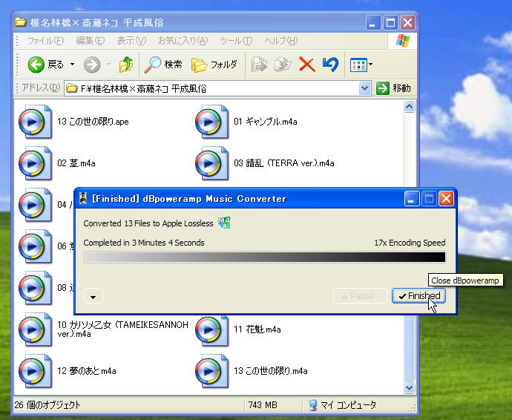Click the 17x Encoding Speed text

(410, 243)
